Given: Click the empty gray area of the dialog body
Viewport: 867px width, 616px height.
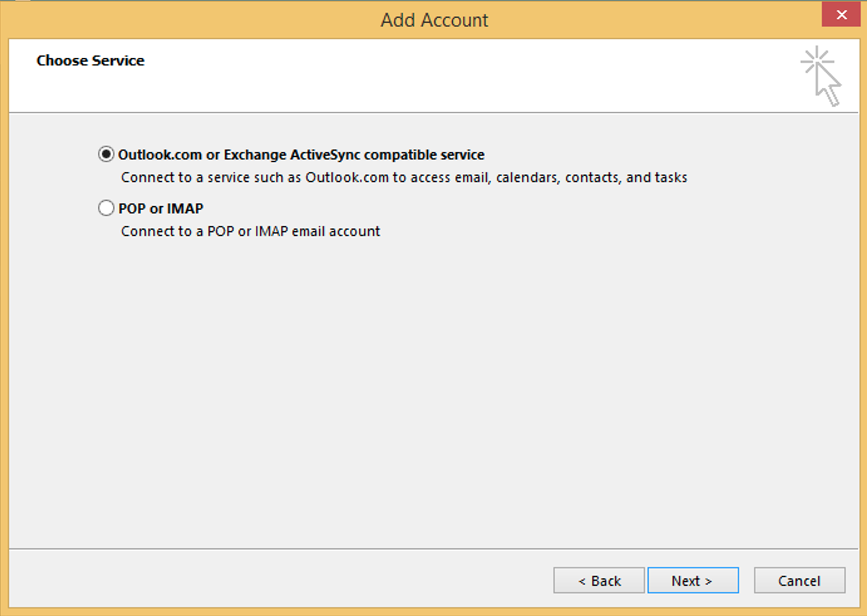Looking at the screenshot, I should [433, 389].
